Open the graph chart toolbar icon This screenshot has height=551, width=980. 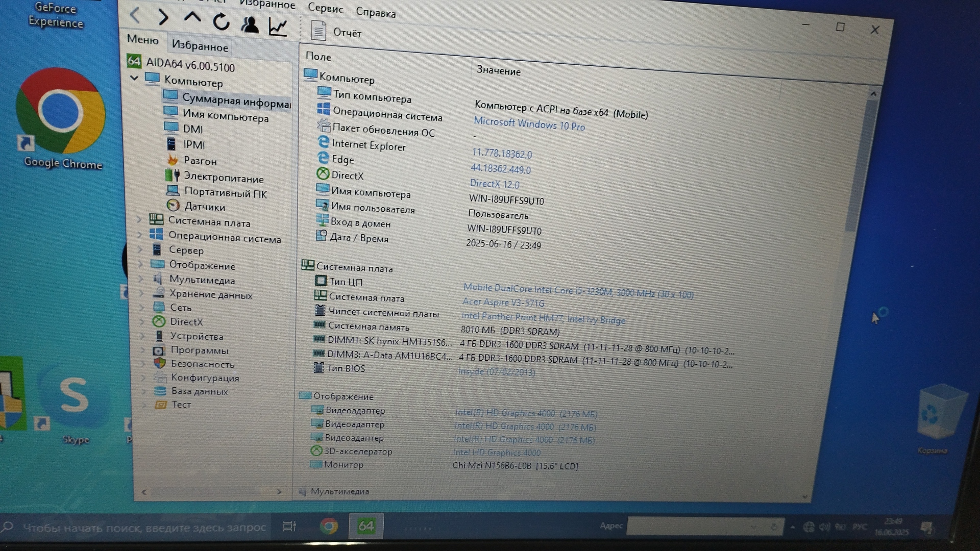click(278, 27)
